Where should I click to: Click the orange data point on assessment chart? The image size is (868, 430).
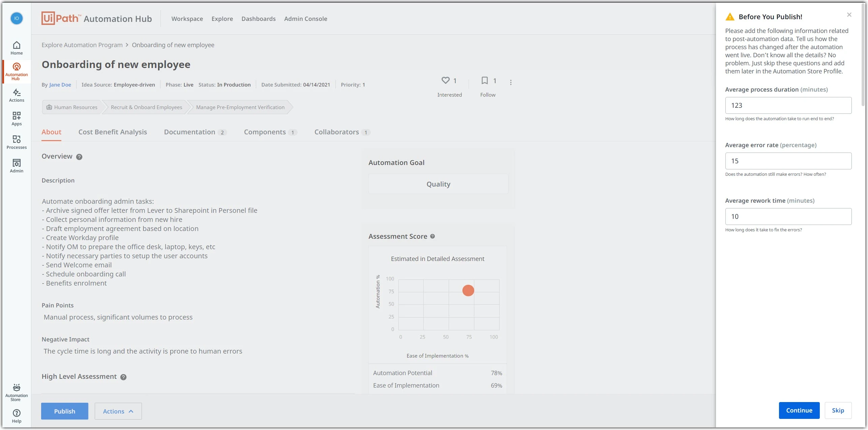point(468,290)
